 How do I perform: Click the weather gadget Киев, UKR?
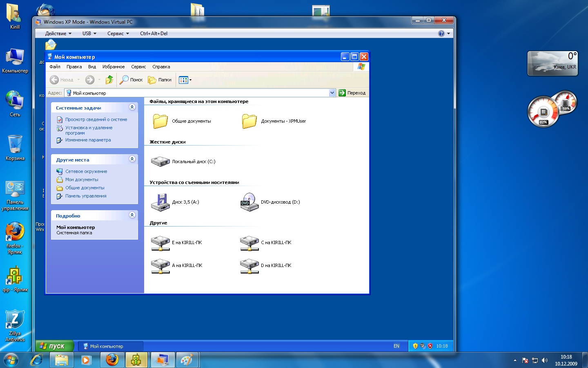(552, 63)
